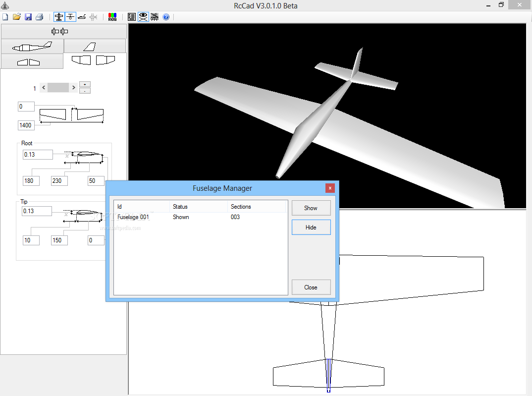Remove a wing section with minus button
Viewport: 532px width, 396px height.
tap(85, 91)
